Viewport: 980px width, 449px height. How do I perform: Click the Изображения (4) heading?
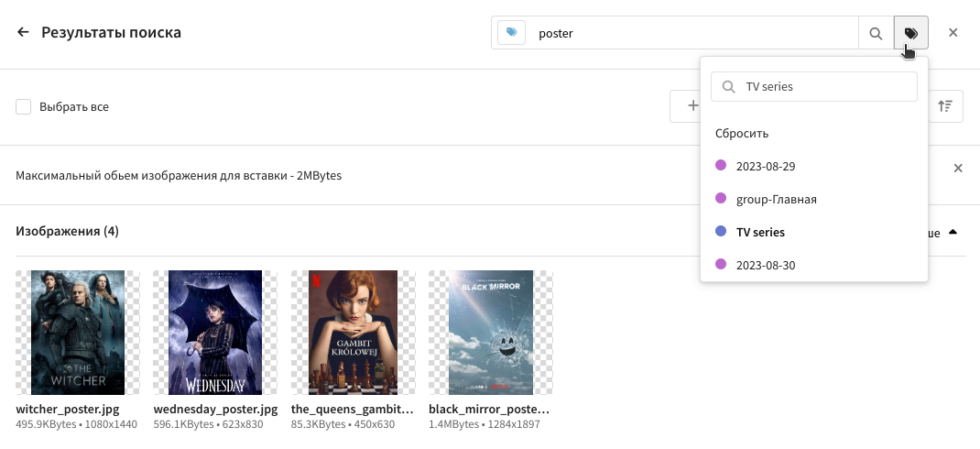[x=67, y=232]
